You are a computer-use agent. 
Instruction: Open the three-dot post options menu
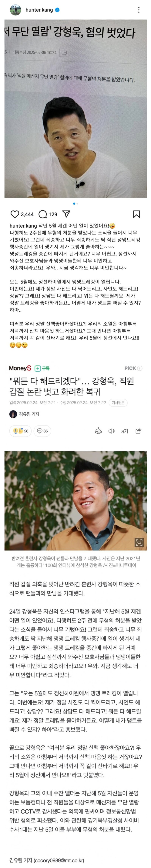coord(139,10)
